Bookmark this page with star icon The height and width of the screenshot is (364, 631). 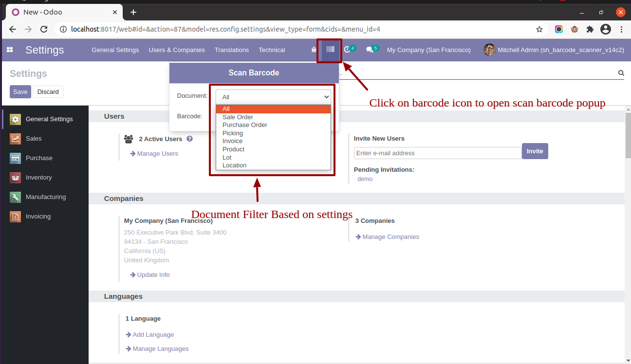(x=539, y=29)
